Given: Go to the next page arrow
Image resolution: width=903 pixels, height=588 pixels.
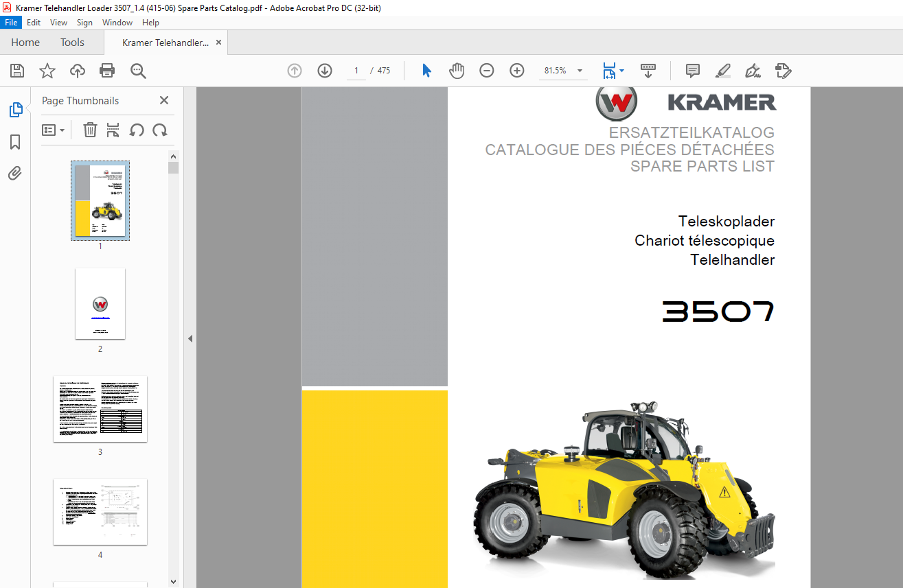Looking at the screenshot, I should point(325,71).
